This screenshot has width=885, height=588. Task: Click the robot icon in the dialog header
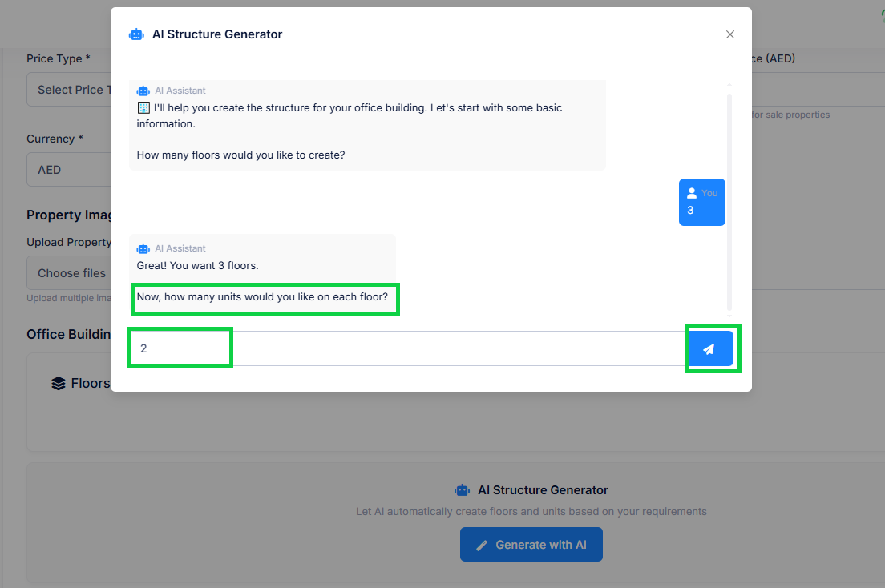(136, 34)
